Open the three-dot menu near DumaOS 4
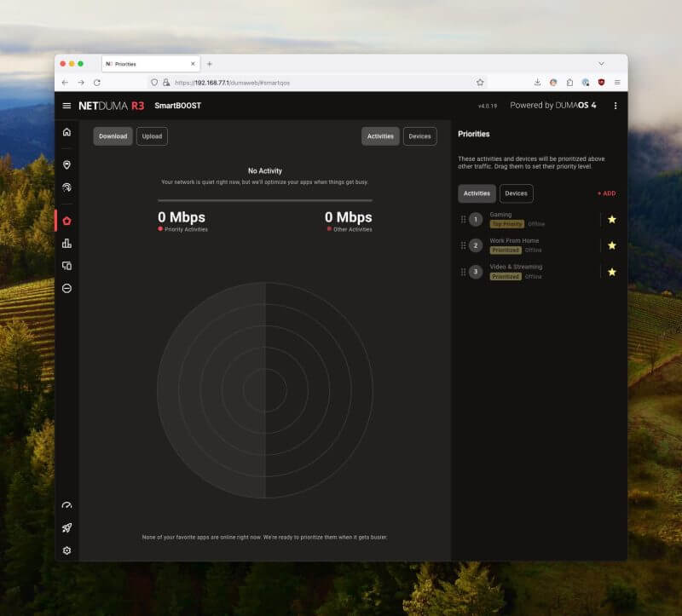 pos(616,106)
